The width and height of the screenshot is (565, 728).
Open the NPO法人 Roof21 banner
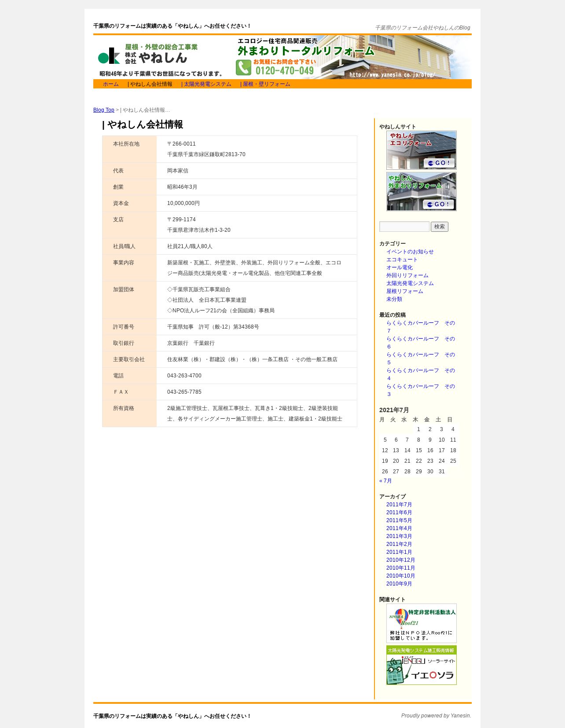(x=422, y=623)
